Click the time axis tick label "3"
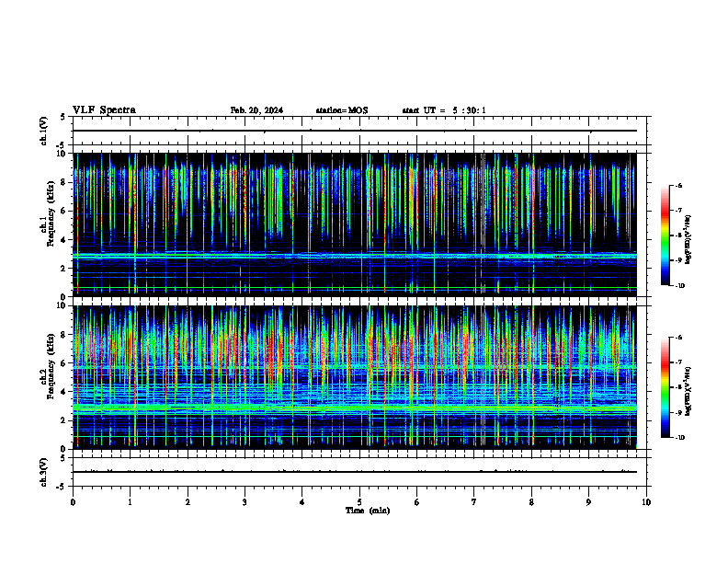 245,502
